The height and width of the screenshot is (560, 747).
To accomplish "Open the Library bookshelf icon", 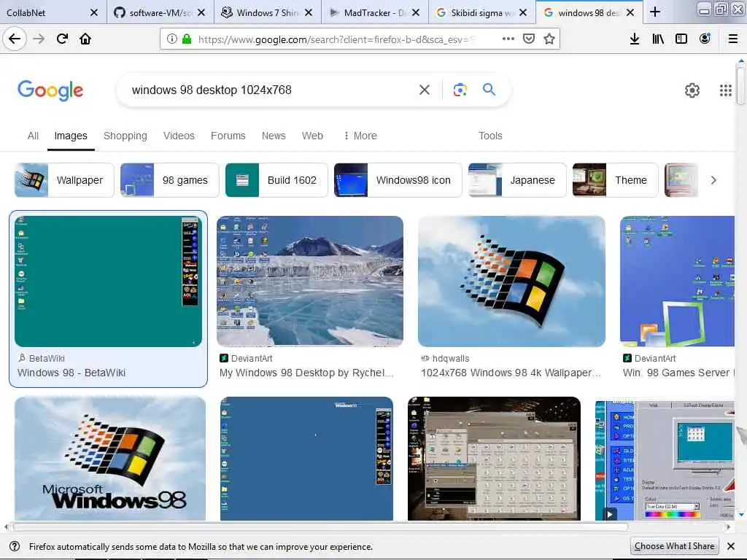I will pyautogui.click(x=657, y=39).
